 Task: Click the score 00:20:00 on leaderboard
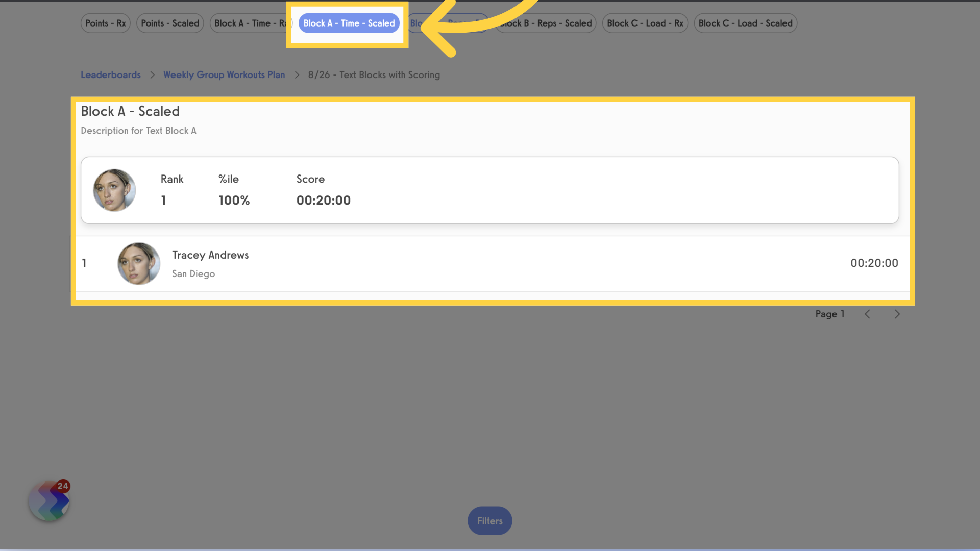pos(874,262)
